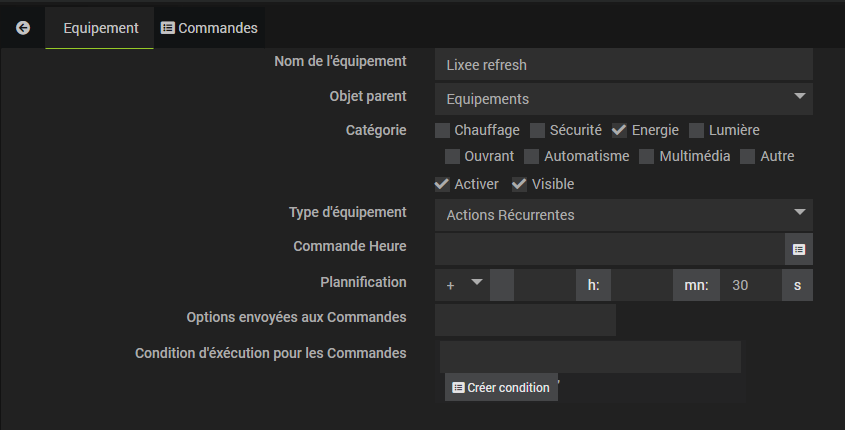This screenshot has height=430, width=845.
Task: Open the Type d'équipement dropdown
Action: pos(623,215)
